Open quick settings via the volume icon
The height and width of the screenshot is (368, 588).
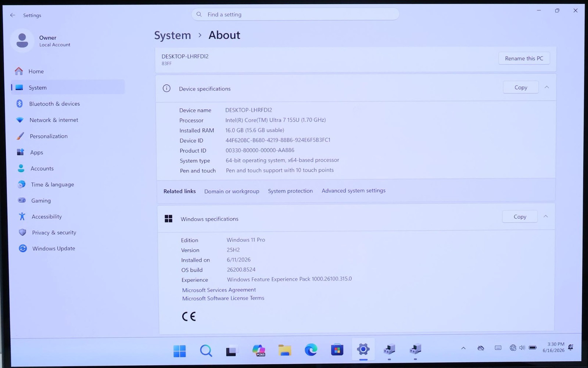[x=522, y=347]
